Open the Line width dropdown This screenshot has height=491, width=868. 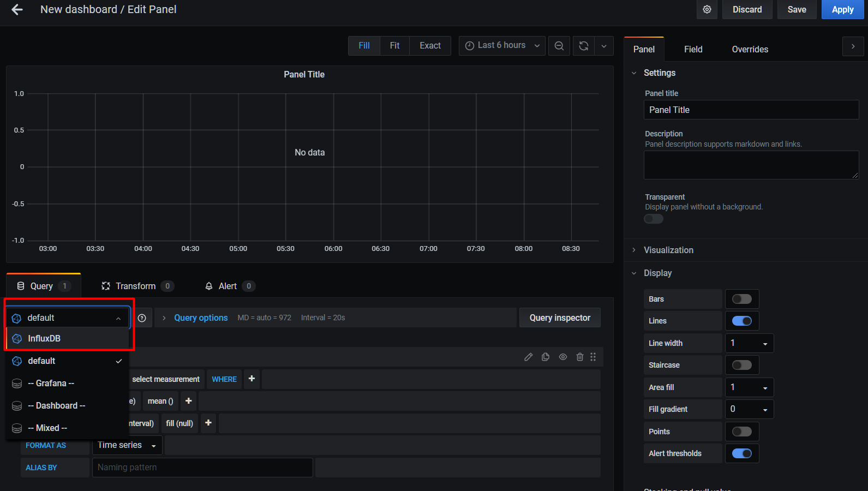tap(749, 343)
